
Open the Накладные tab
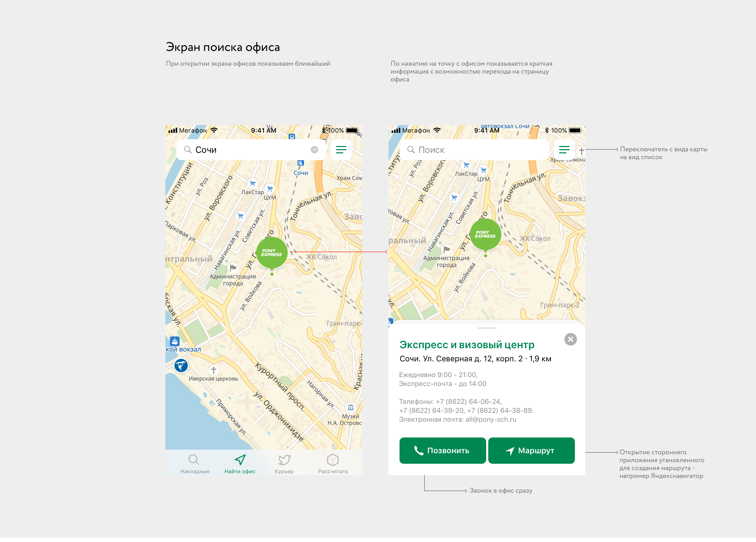pos(194,464)
